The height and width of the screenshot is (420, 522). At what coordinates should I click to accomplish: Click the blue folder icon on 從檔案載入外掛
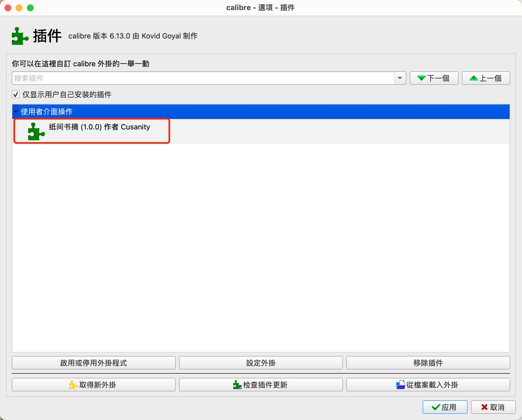(x=400, y=385)
